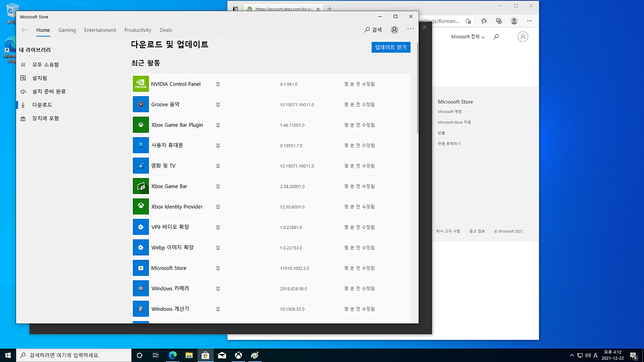Screen dimensions: 644x362
Task: Switch to the Deals tab
Action: pyautogui.click(x=166, y=30)
